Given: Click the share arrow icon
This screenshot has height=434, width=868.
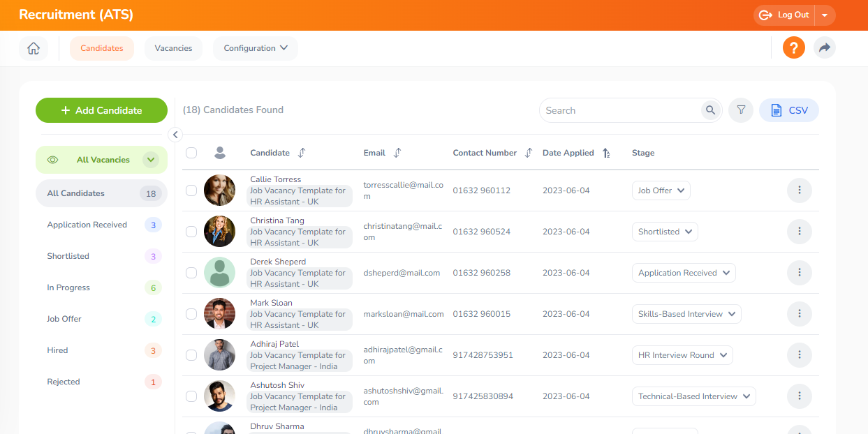Looking at the screenshot, I should tap(824, 48).
